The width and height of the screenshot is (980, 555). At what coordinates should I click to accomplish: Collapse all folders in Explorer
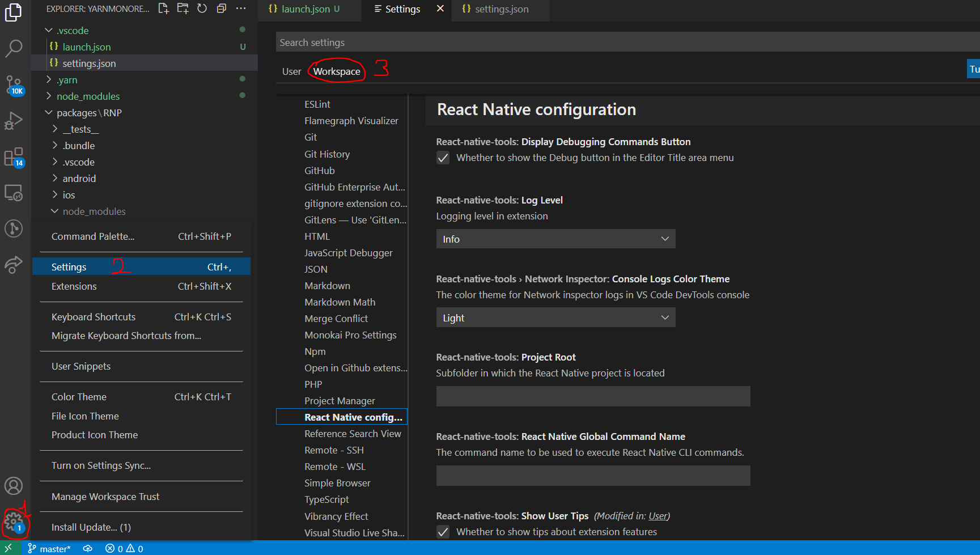click(222, 9)
